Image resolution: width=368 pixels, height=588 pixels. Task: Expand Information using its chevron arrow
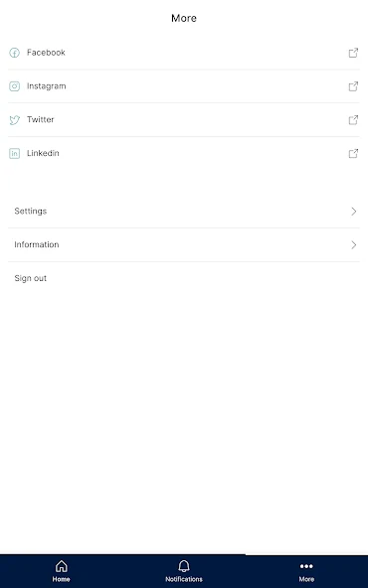(354, 245)
